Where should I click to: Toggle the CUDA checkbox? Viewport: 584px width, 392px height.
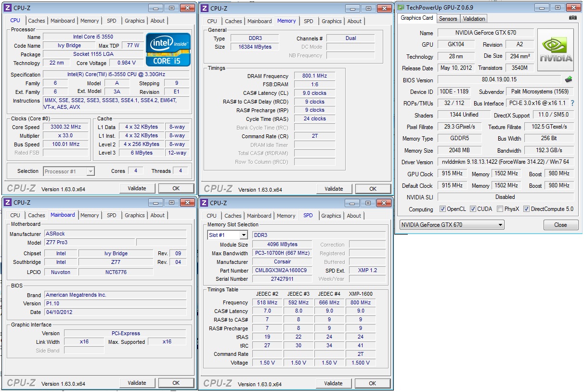point(473,209)
